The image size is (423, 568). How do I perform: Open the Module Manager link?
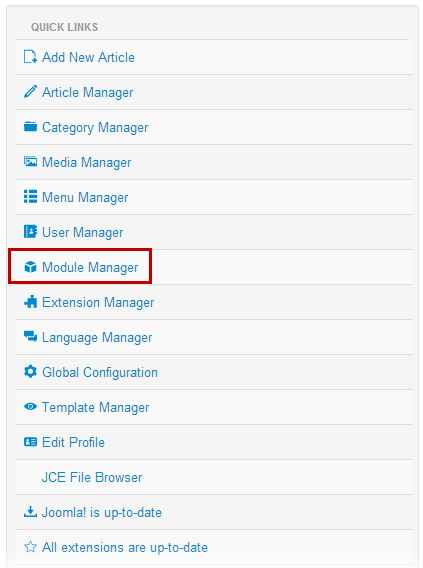pyautogui.click(x=90, y=267)
